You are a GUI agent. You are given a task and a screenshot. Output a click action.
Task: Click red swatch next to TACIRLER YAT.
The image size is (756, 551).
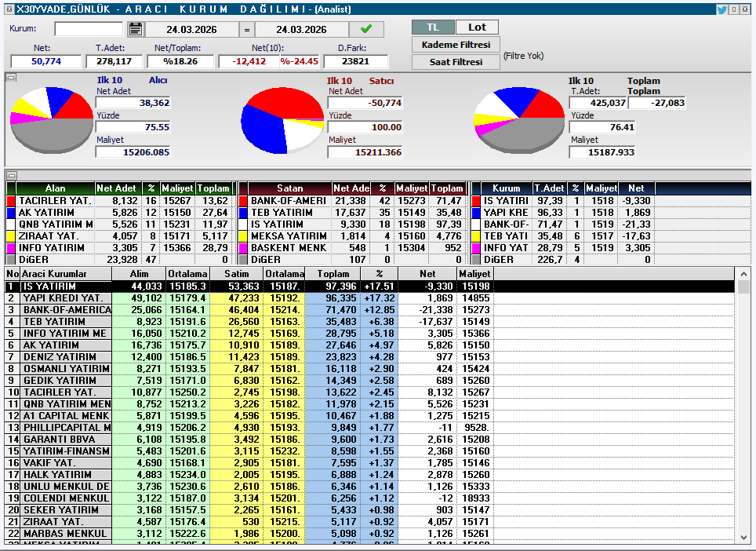(x=11, y=201)
